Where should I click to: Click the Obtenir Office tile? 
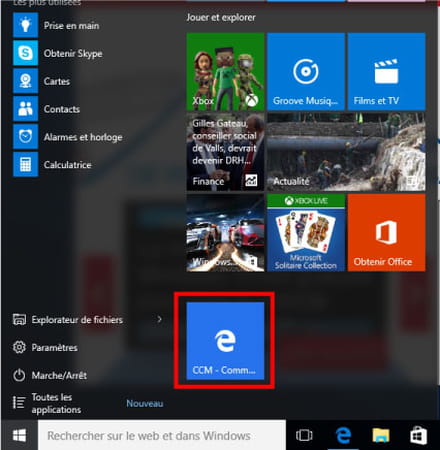[386, 233]
